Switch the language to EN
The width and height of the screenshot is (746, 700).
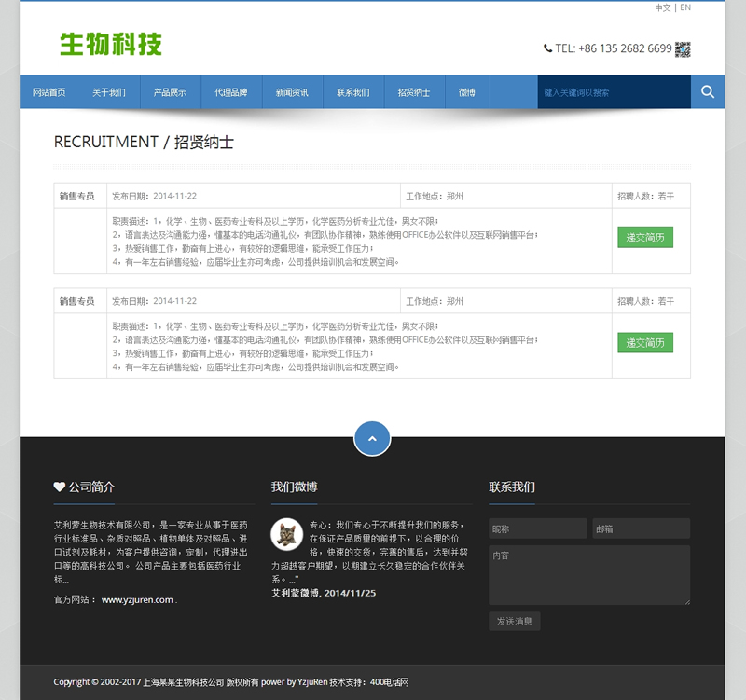click(x=685, y=7)
